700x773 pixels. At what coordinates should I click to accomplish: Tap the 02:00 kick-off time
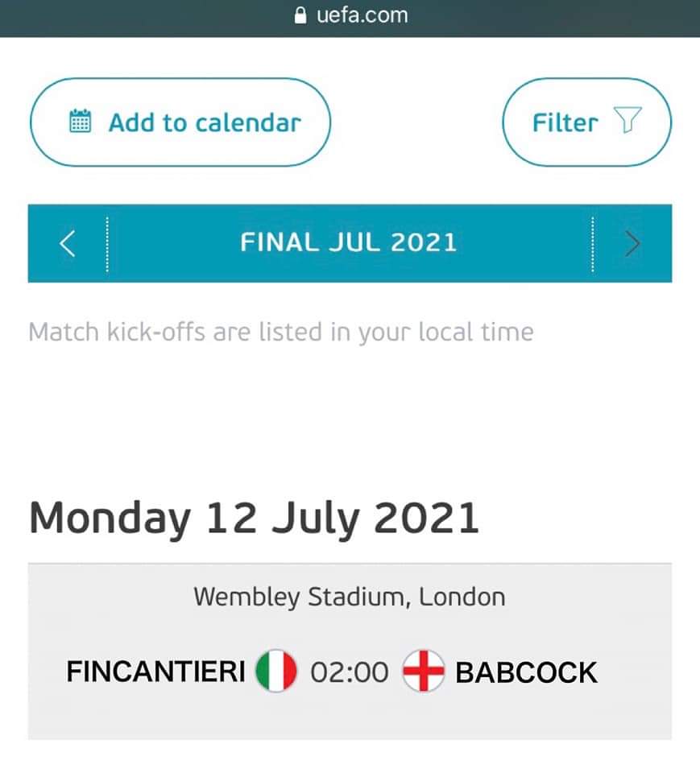point(350,672)
